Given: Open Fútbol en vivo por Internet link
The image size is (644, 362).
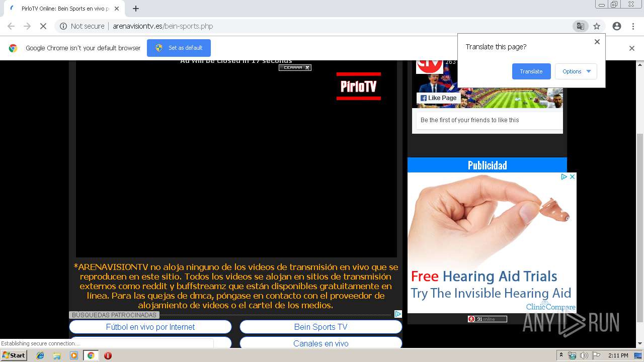Looking at the screenshot, I should 150,327.
